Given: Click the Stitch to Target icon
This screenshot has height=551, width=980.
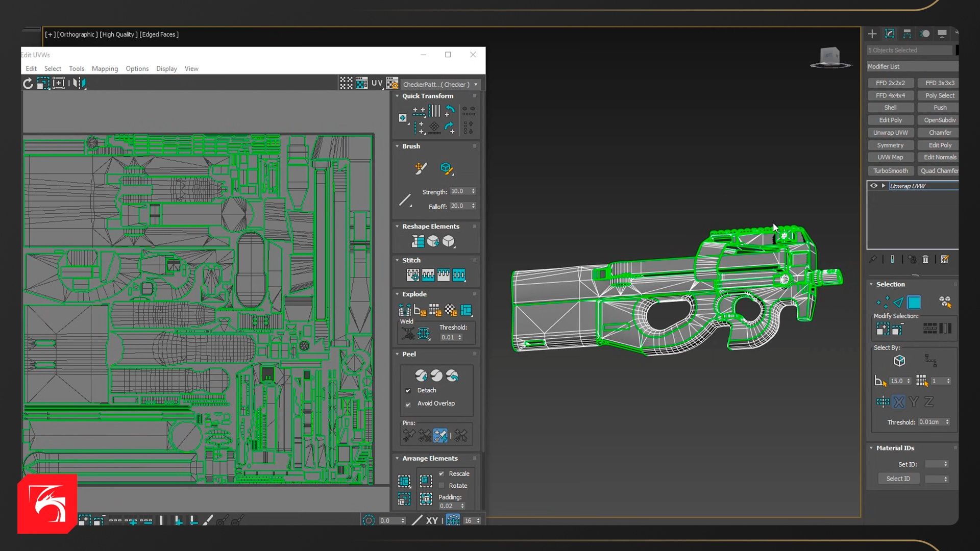Looking at the screenshot, I should (x=412, y=275).
